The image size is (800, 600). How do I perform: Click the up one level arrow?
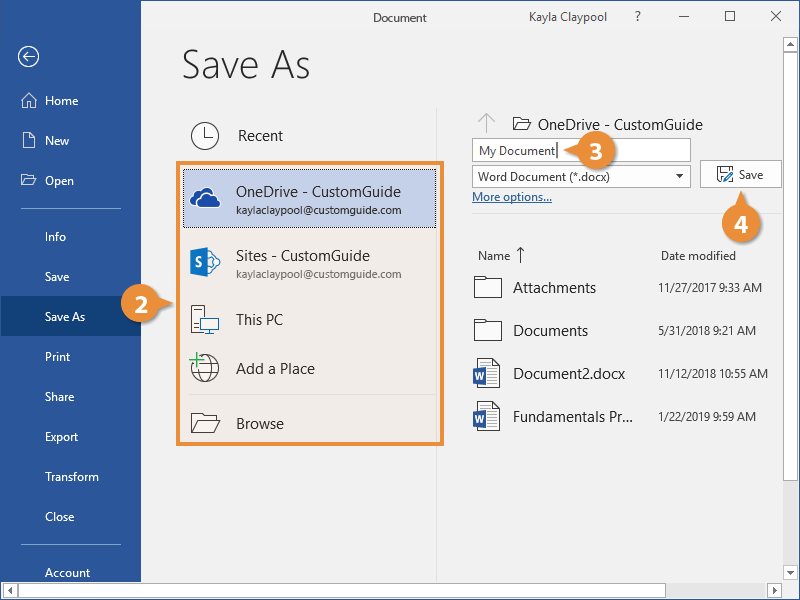tap(486, 123)
